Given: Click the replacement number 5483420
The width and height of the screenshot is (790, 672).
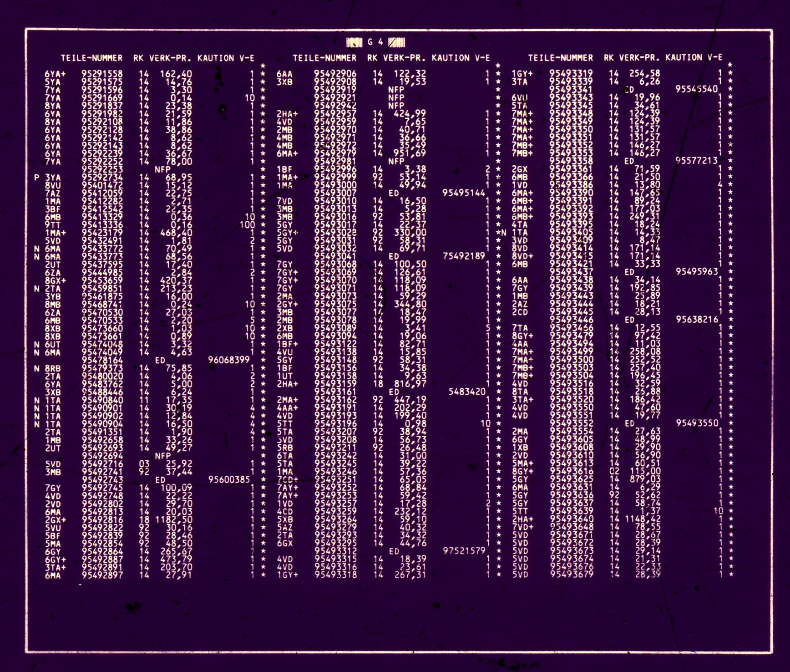Looking at the screenshot, I should tap(466, 391).
